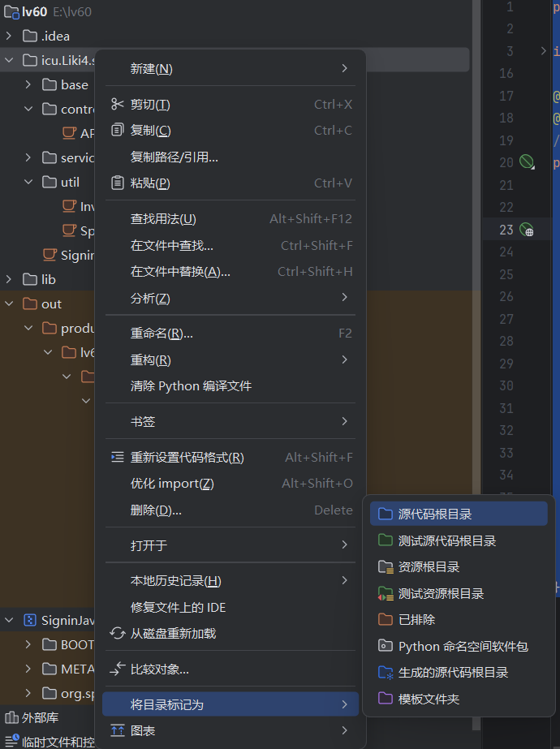This screenshot has height=749, width=560.
Task: Click the Java class icon beside Signin
Action: pos(50,255)
